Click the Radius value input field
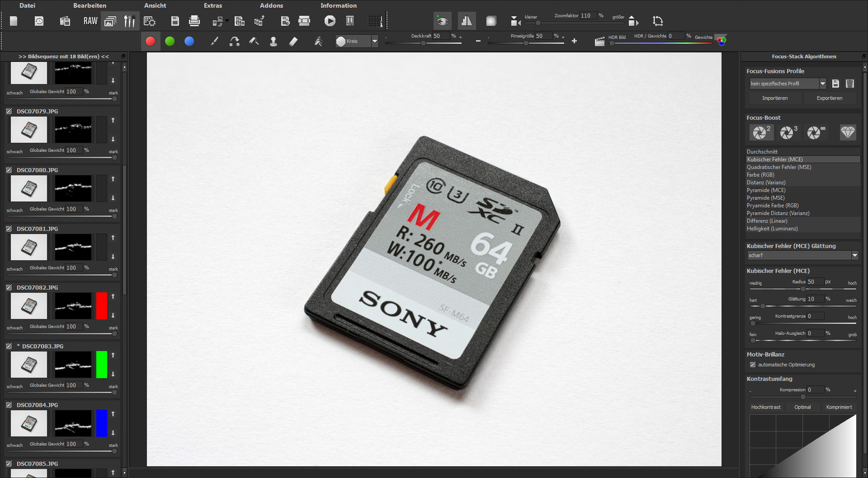This screenshot has height=478, width=868. click(816, 281)
